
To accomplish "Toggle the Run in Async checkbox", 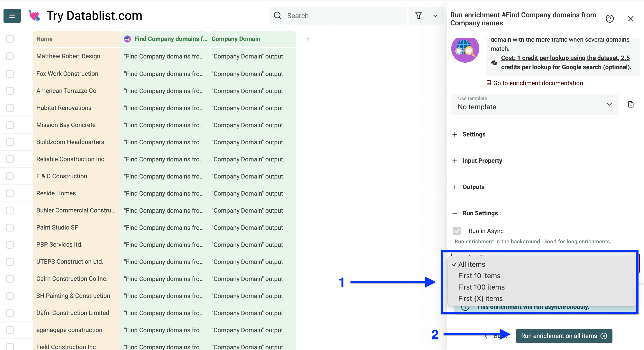I will coord(457,231).
